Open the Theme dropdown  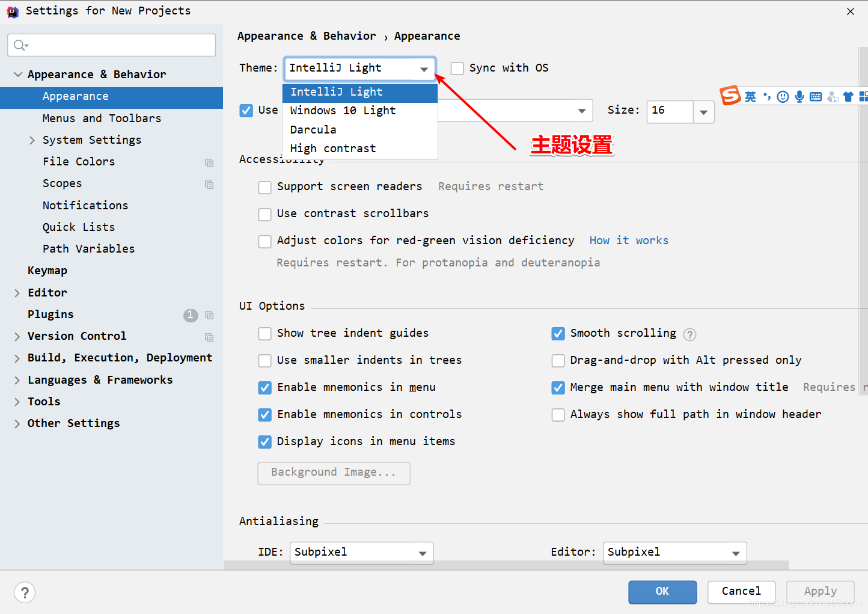click(x=359, y=69)
